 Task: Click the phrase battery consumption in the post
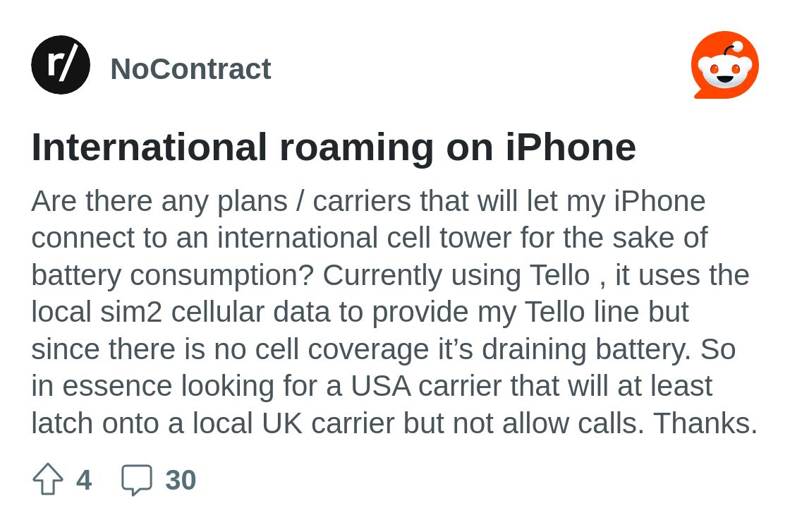tap(172, 276)
